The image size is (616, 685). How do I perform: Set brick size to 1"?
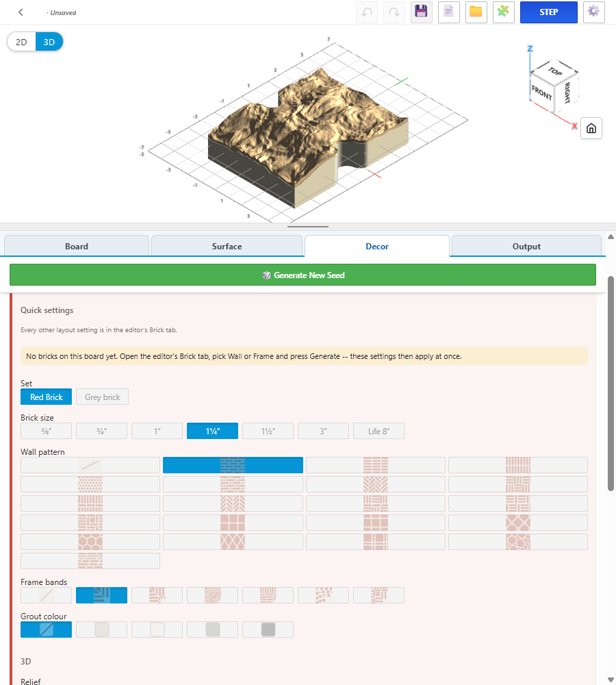click(x=157, y=431)
